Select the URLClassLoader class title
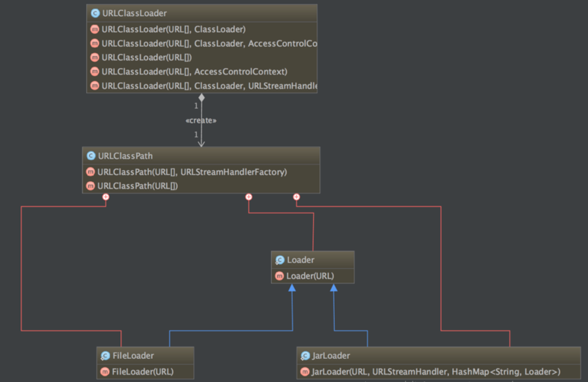Viewport: 588px width, 382px height. pyautogui.click(x=135, y=13)
